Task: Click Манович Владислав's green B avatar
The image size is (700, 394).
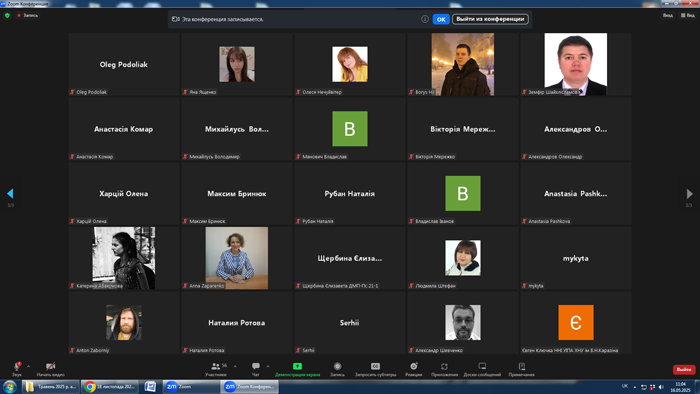Action: point(350,129)
